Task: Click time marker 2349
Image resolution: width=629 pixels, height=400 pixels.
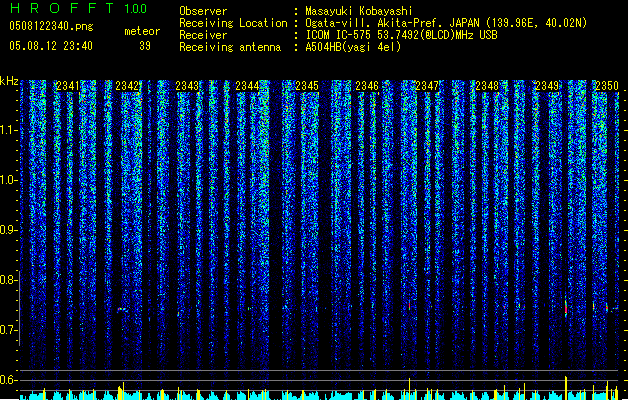Action: pos(547,86)
